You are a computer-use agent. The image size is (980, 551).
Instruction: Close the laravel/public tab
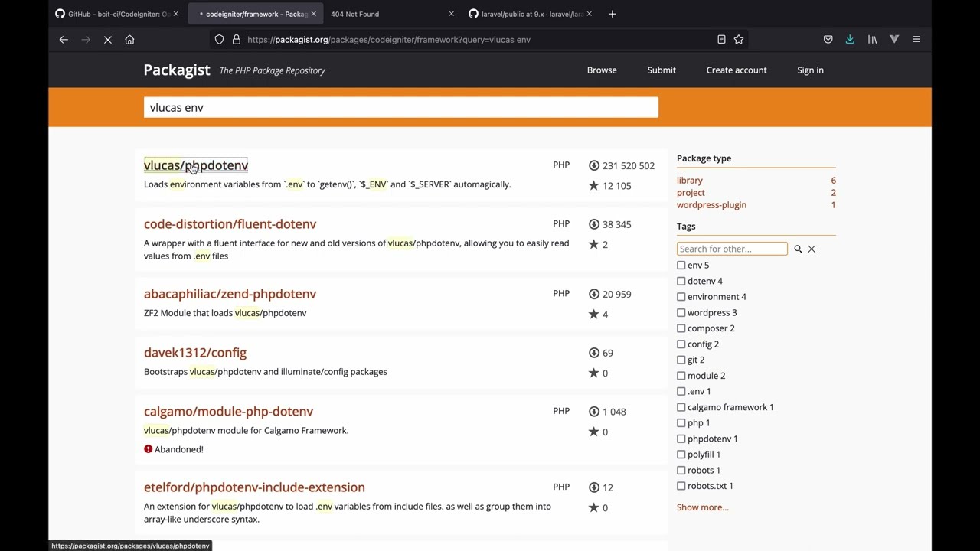(589, 14)
